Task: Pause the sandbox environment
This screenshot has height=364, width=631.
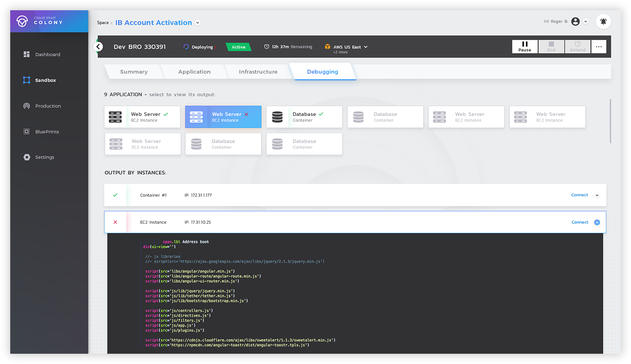Action: (x=525, y=47)
